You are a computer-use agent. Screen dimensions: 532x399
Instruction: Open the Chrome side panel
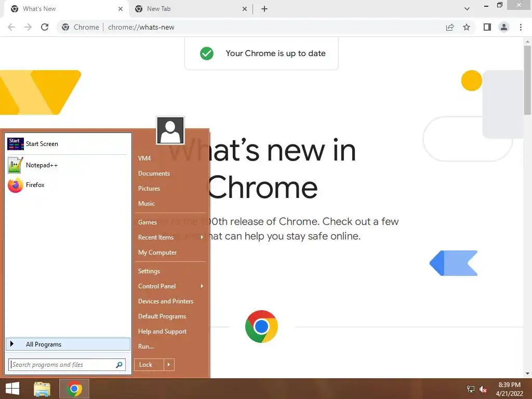[x=487, y=27]
